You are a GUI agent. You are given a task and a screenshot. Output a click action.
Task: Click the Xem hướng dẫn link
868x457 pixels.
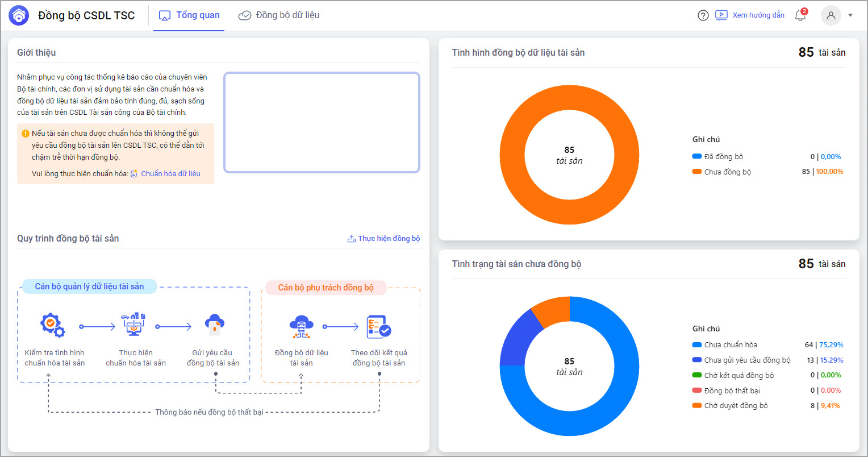click(758, 15)
